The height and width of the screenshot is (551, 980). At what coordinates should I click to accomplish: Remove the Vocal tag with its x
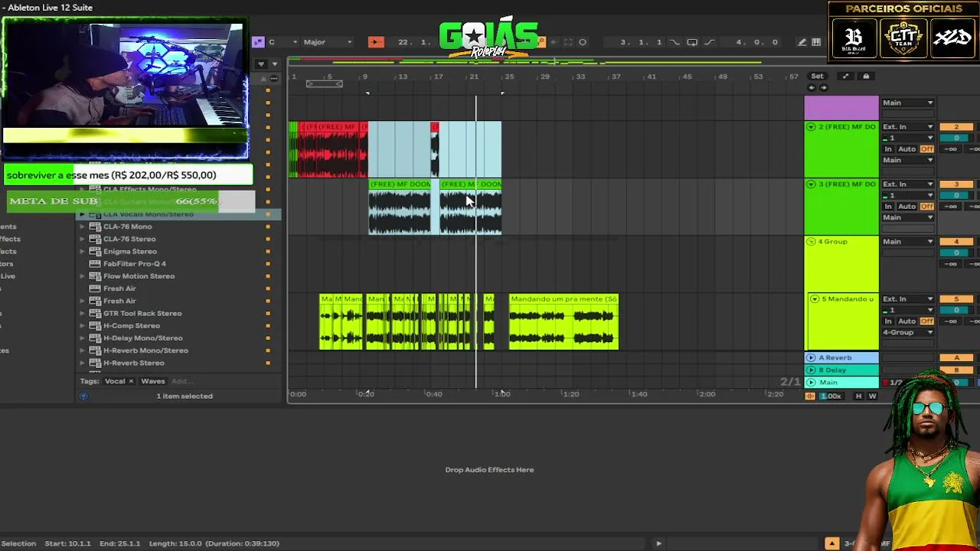click(x=131, y=381)
